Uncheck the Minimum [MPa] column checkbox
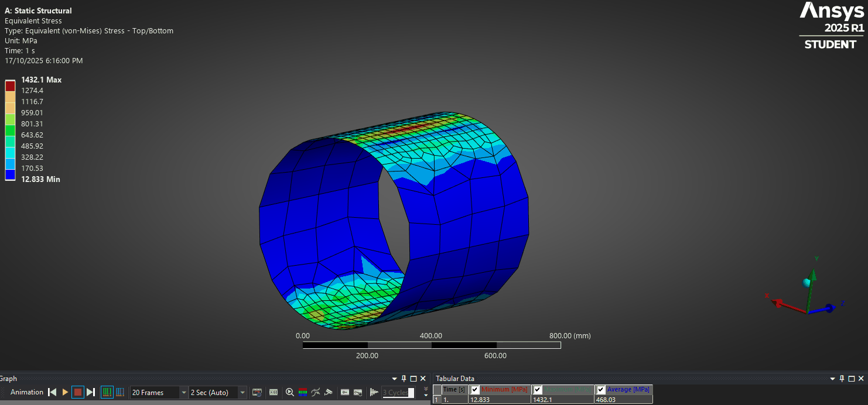The image size is (868, 405). (x=475, y=390)
